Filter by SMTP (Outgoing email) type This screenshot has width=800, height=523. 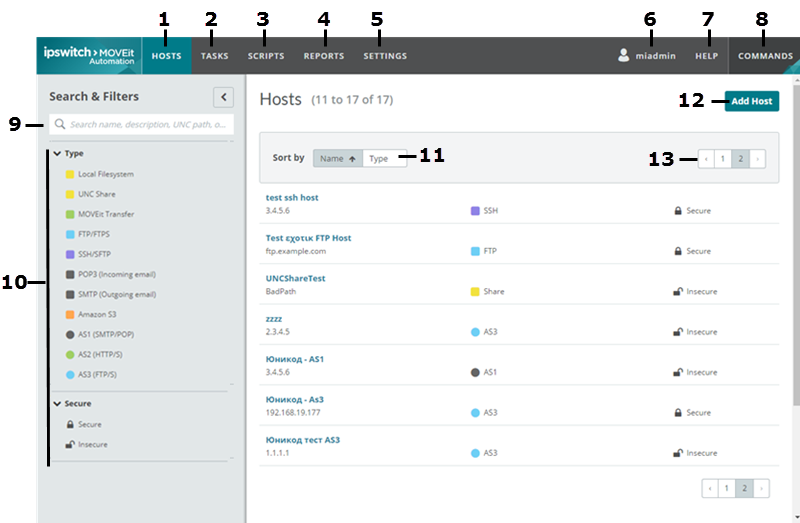click(x=111, y=294)
